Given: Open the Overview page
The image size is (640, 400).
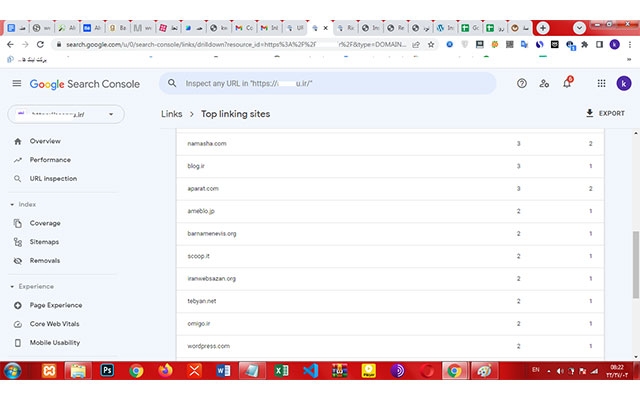Looking at the screenshot, I should point(45,141).
